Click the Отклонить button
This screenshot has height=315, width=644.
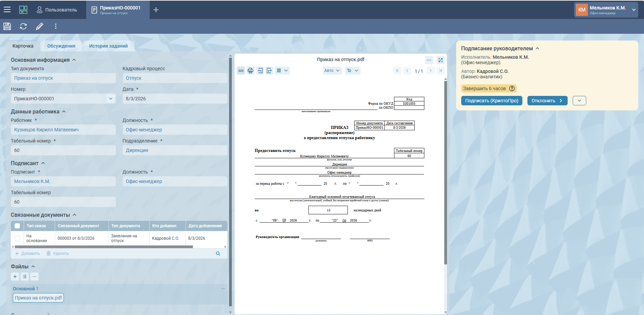click(x=547, y=101)
